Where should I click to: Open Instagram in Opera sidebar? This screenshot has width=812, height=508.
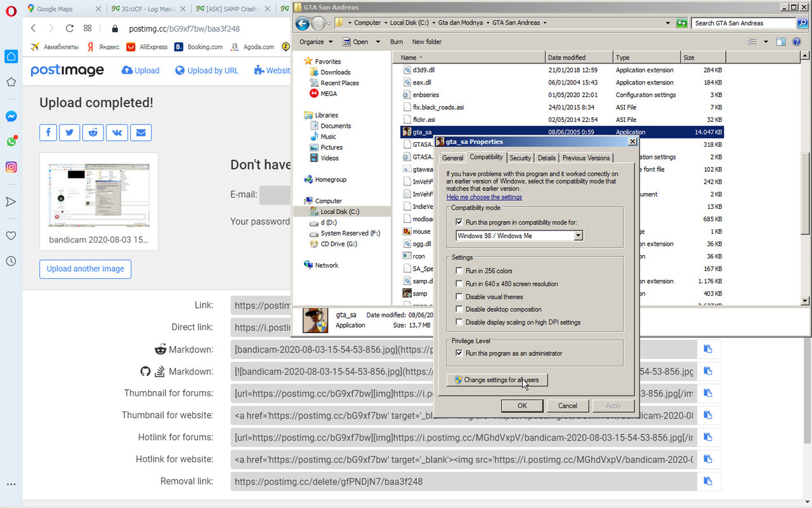click(11, 167)
